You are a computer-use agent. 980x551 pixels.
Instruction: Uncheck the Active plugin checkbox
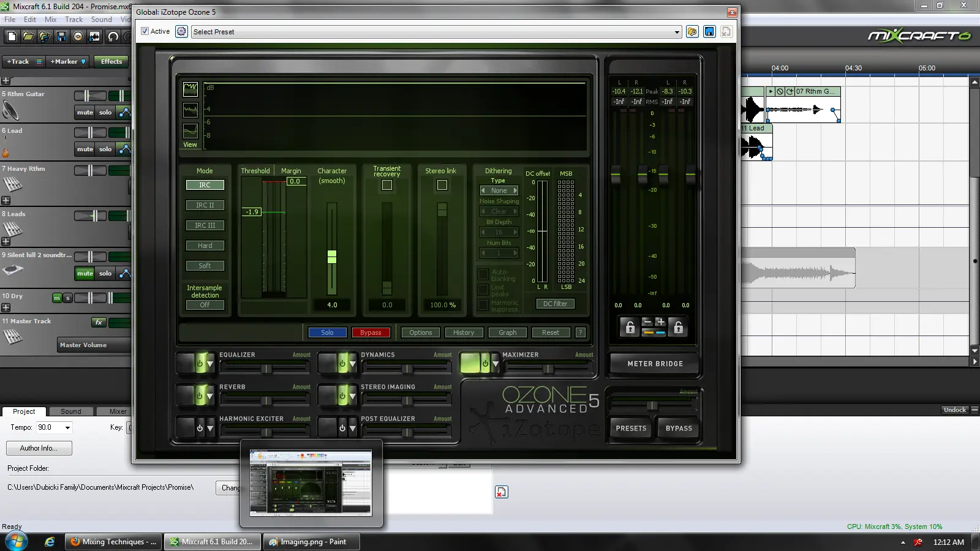tap(145, 31)
